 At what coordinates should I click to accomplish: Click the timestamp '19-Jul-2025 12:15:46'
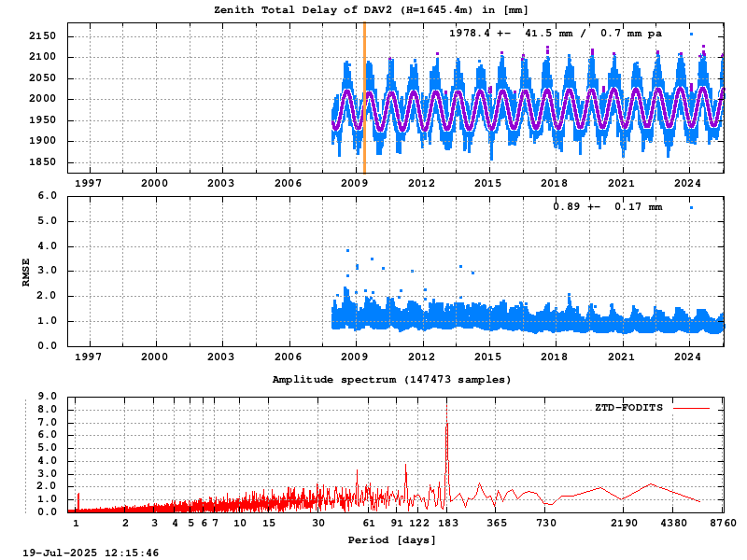click(x=91, y=553)
